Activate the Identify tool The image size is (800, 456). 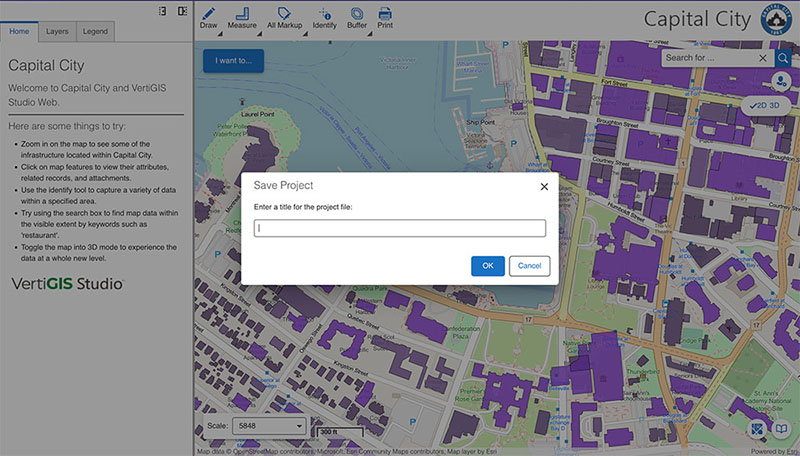coord(324,18)
